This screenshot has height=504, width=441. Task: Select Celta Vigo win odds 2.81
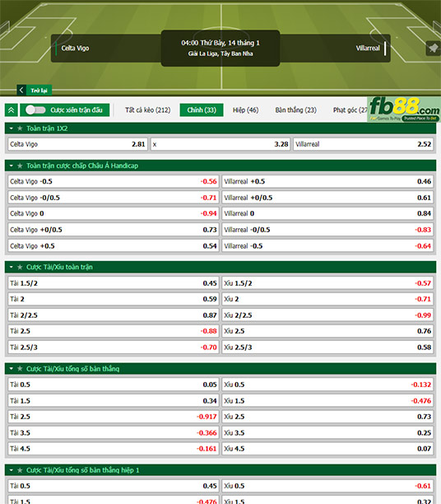pyautogui.click(x=77, y=144)
